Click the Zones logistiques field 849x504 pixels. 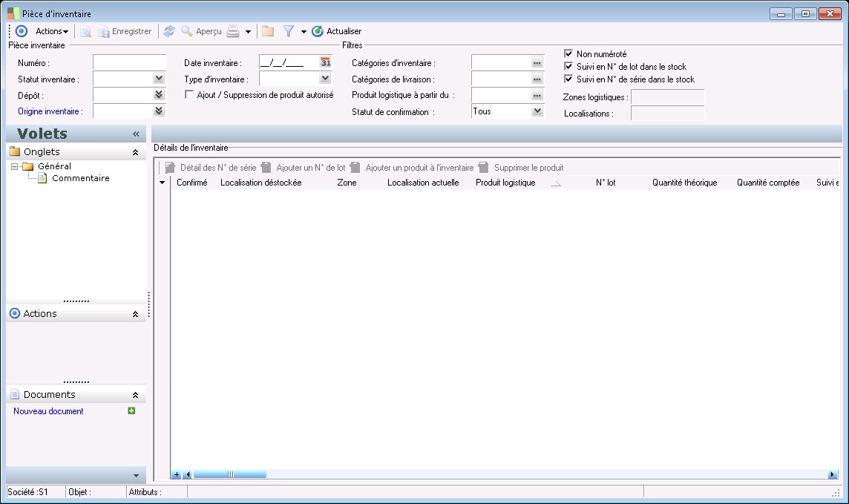tap(668, 97)
